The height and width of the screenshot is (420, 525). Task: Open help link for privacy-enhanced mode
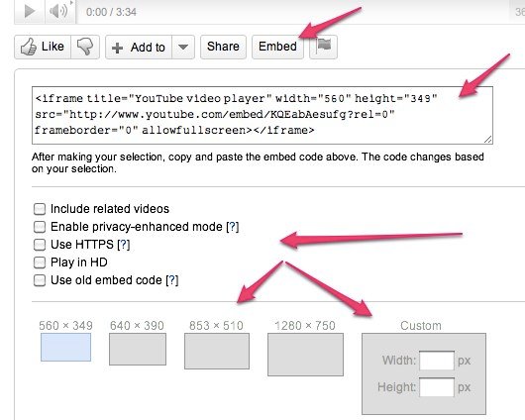(233, 227)
